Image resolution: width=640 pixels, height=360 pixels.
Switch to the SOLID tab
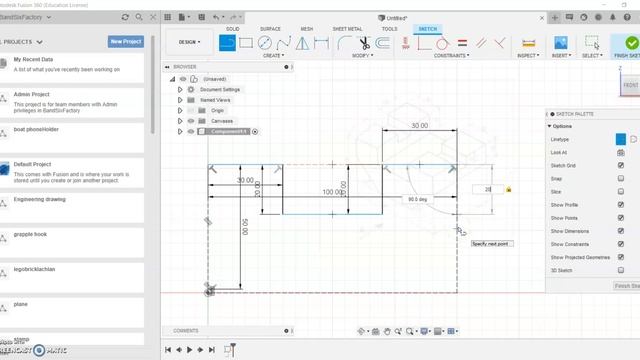pyautogui.click(x=233, y=29)
